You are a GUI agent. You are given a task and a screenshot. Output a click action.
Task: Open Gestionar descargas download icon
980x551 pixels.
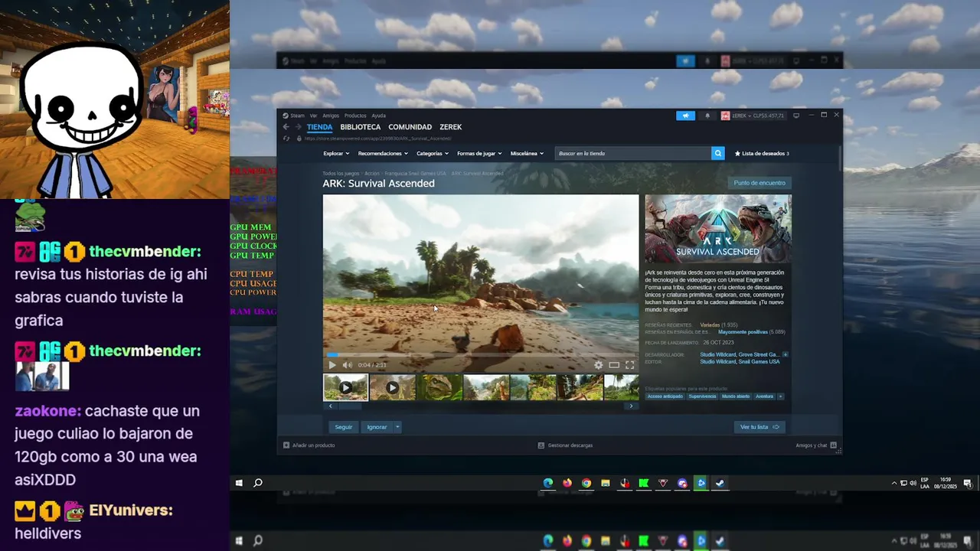541,445
